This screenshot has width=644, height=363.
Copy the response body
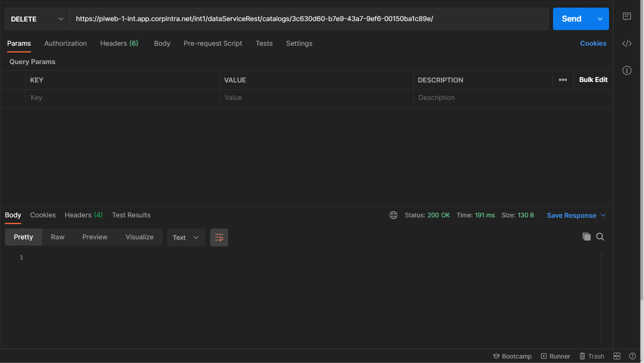587,237
